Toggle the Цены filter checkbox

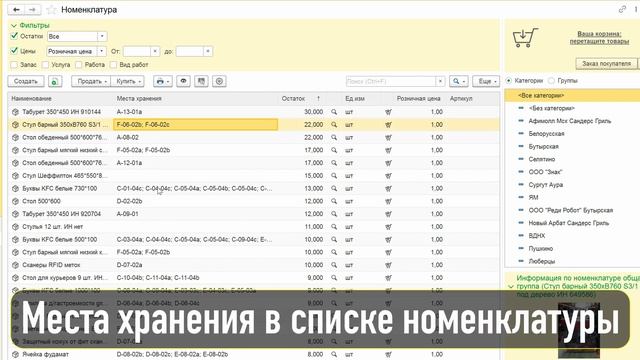14,51
